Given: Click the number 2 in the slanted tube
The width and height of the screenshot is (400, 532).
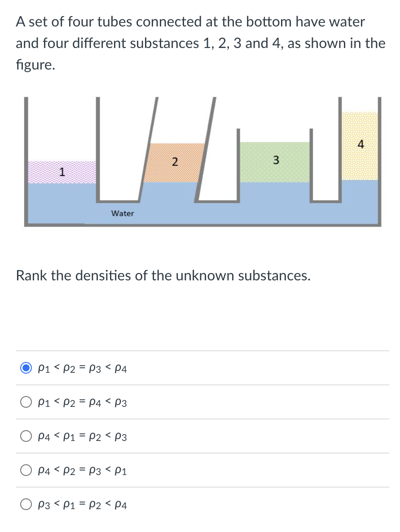Looking at the screenshot, I should (175, 162).
